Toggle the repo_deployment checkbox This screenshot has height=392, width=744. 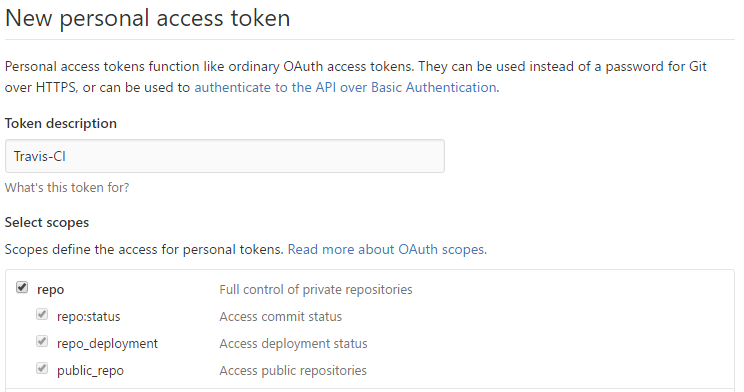click(x=42, y=341)
